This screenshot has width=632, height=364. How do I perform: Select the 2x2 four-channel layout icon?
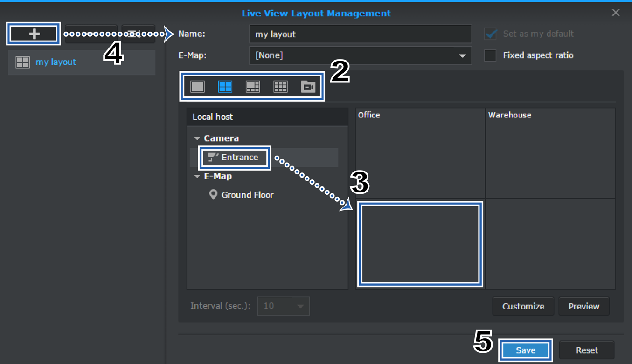(x=225, y=87)
